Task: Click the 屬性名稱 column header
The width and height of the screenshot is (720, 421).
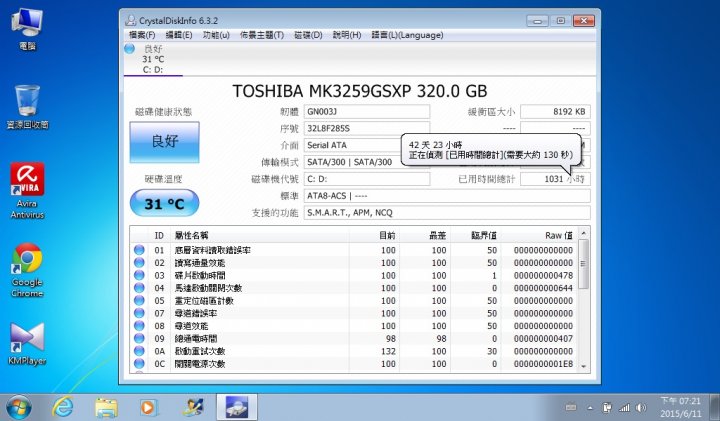Action: [x=260, y=235]
